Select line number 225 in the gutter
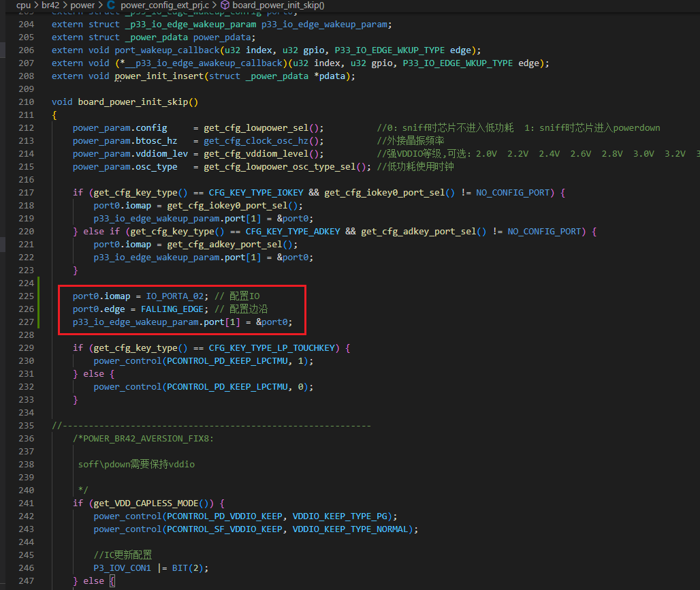 pyautogui.click(x=27, y=296)
